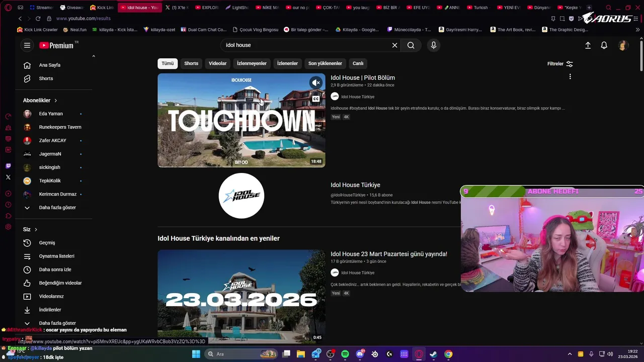Open the X (Twitter) panel in Opera sidebar
The height and width of the screenshot is (362, 644).
8,177
